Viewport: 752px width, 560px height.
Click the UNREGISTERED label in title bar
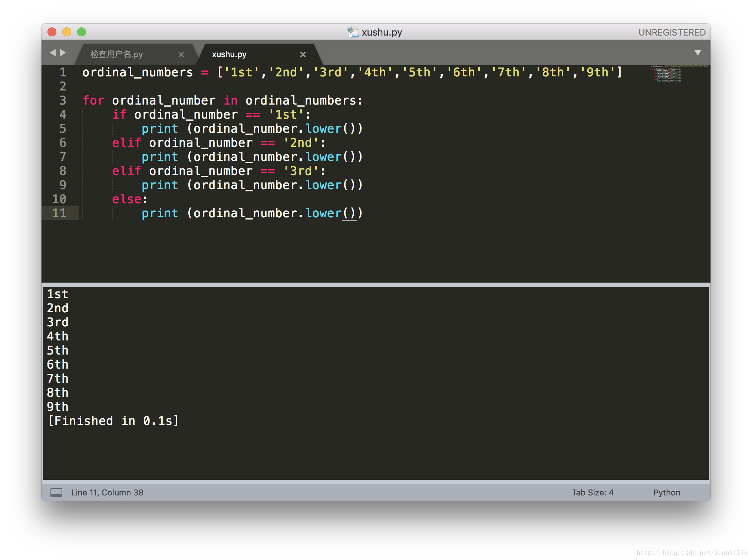click(672, 32)
